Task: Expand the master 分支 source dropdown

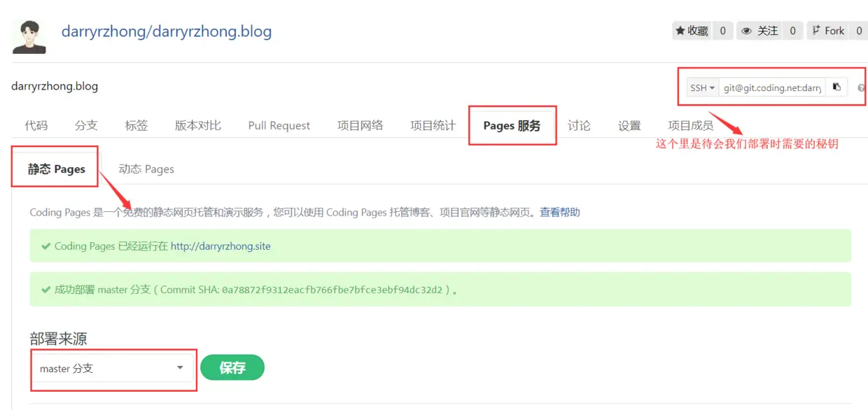Action: (112, 368)
